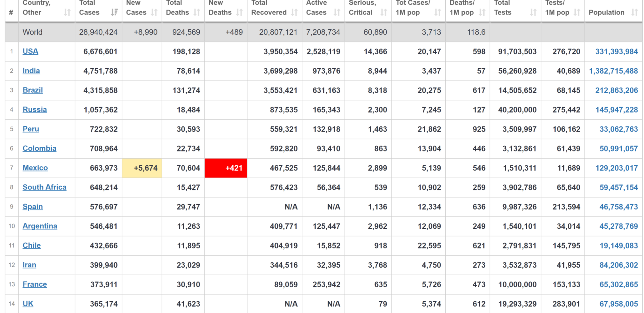Image resolution: width=644 pixels, height=313 pixels.
Task: Sort by Active Cases column arrows
Action: tap(337, 13)
